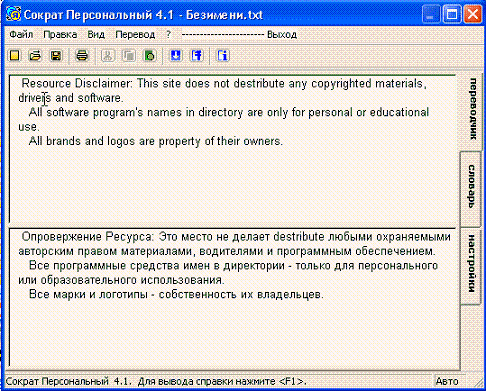Open the Правка menu
Image resolution: width=486 pixels, height=391 pixels.
[60, 34]
